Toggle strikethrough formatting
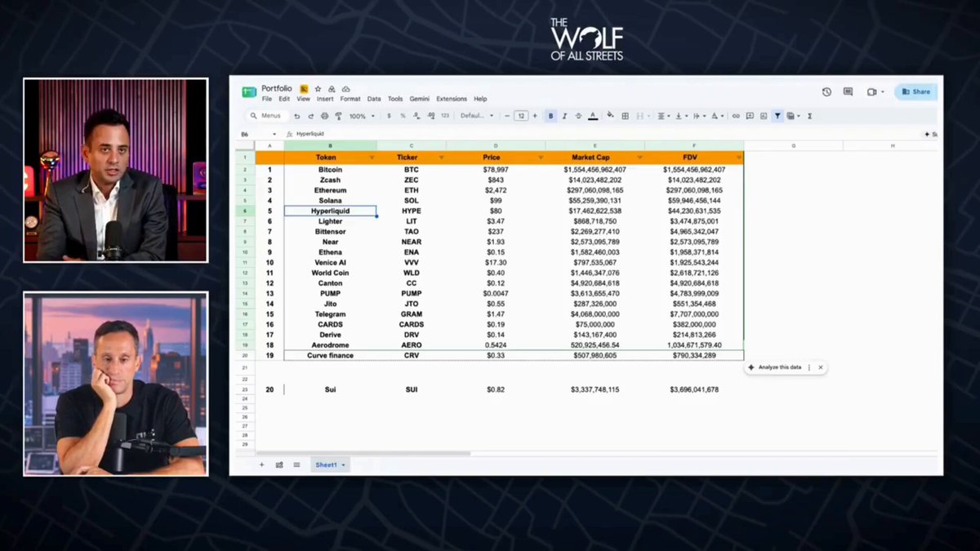Screen dimensions: 980x551 [x=579, y=116]
